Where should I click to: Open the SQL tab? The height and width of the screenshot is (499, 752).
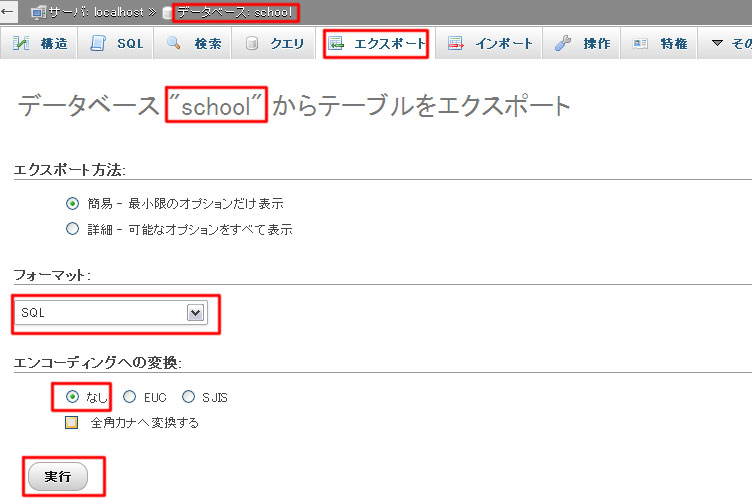tap(116, 43)
